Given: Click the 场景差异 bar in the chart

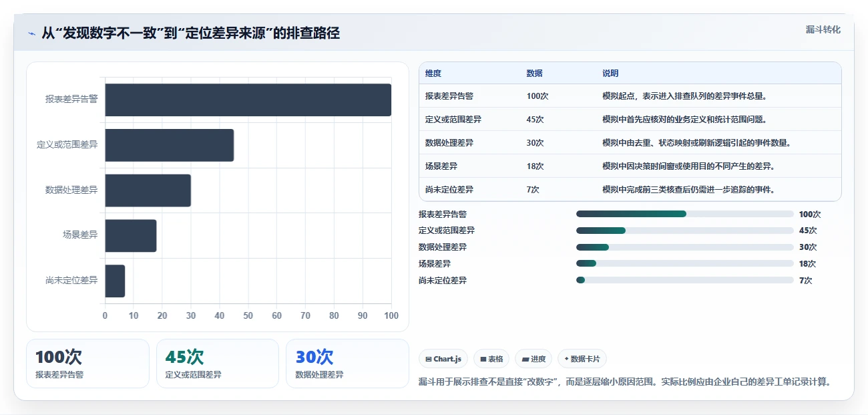Looking at the screenshot, I should 130,236.
